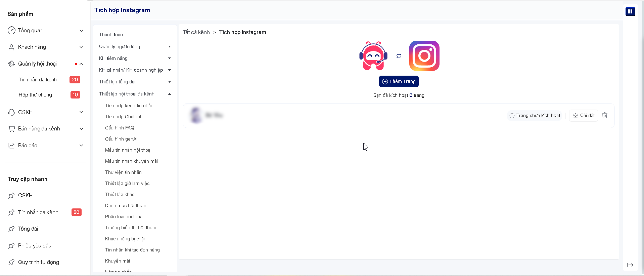Viewport: 644px width, 276px height.
Task: Open Khuyến mãi settings item
Action: (118, 261)
